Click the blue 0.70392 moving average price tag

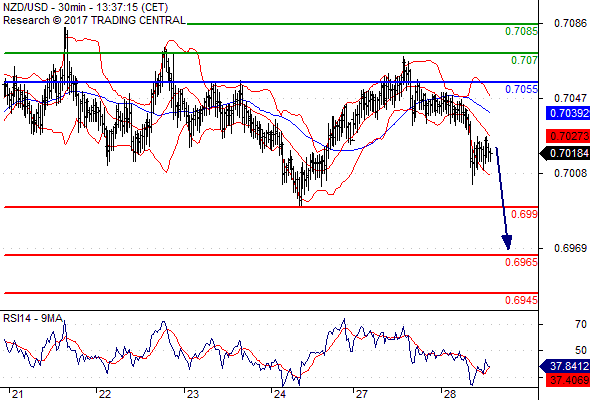click(x=568, y=113)
